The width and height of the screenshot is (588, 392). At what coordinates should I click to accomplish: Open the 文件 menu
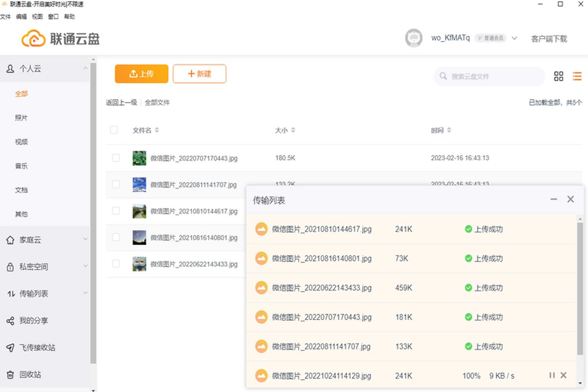(x=5, y=17)
